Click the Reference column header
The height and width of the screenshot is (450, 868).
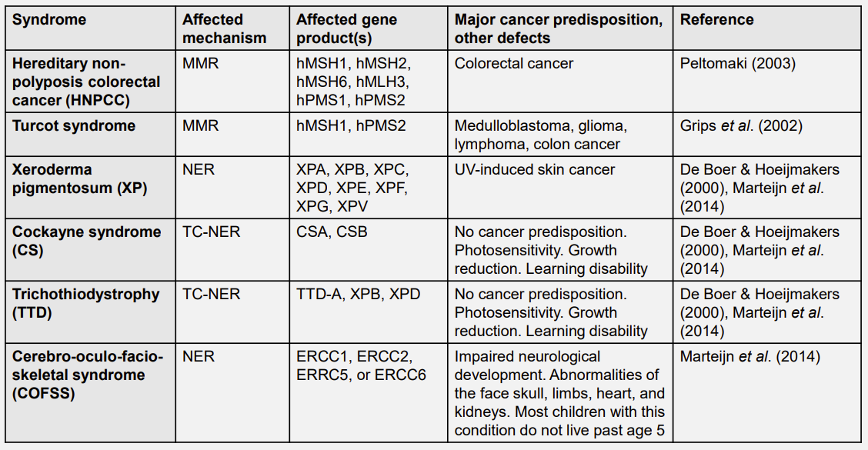click(x=716, y=20)
